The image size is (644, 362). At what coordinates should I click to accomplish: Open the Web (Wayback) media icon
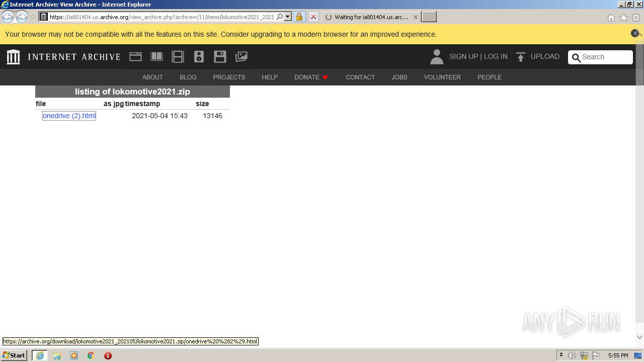click(135, 57)
